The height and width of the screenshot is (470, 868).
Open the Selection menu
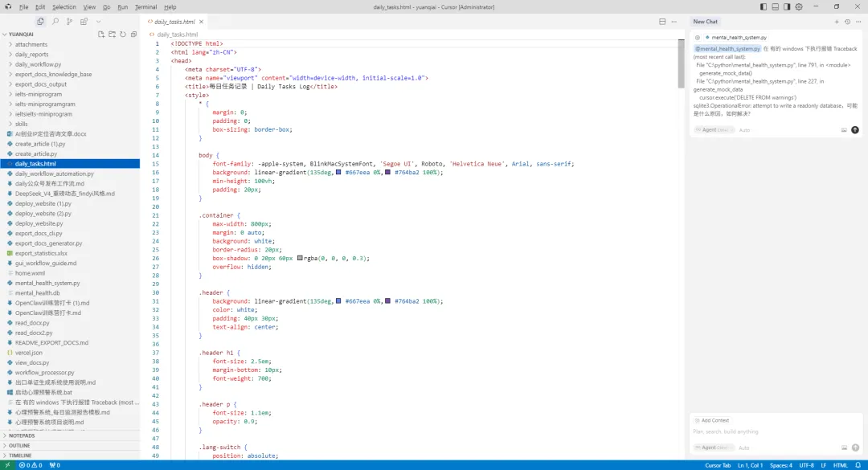point(64,6)
